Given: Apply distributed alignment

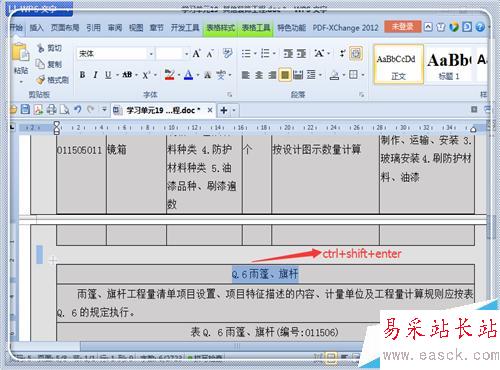Looking at the screenshot, I should click(298, 75).
